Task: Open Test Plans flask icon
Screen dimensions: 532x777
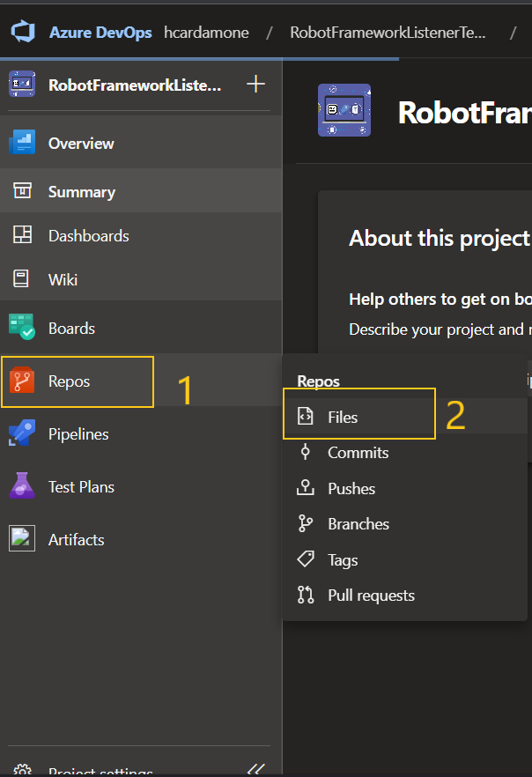Action: point(22,486)
